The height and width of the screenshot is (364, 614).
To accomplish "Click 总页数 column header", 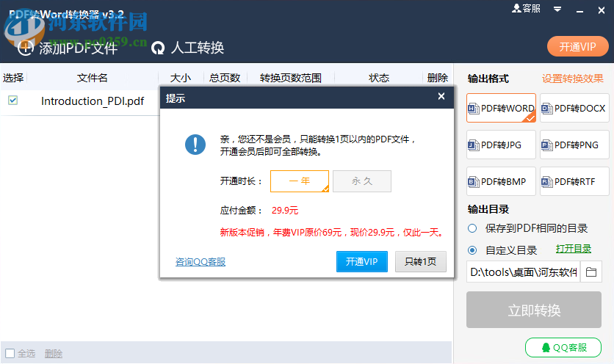I will 225,78.
